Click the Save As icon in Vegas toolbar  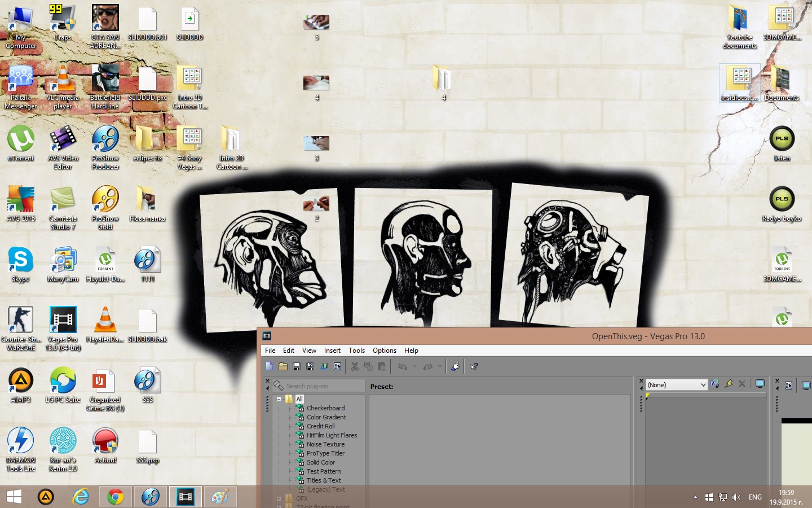coord(310,366)
